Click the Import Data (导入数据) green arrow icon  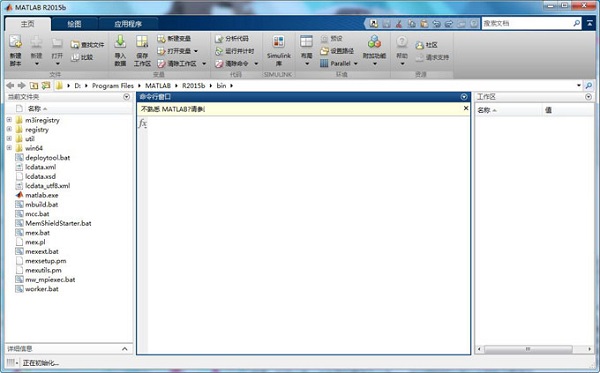click(x=120, y=41)
